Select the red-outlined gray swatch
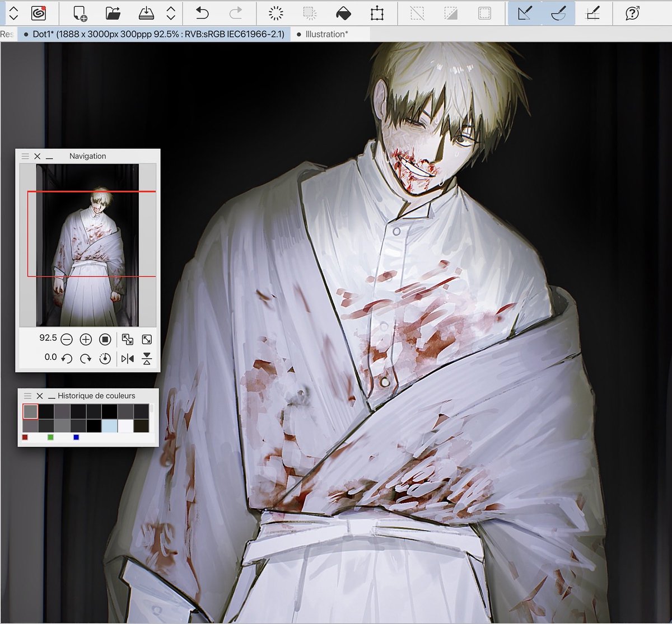 pos(30,411)
